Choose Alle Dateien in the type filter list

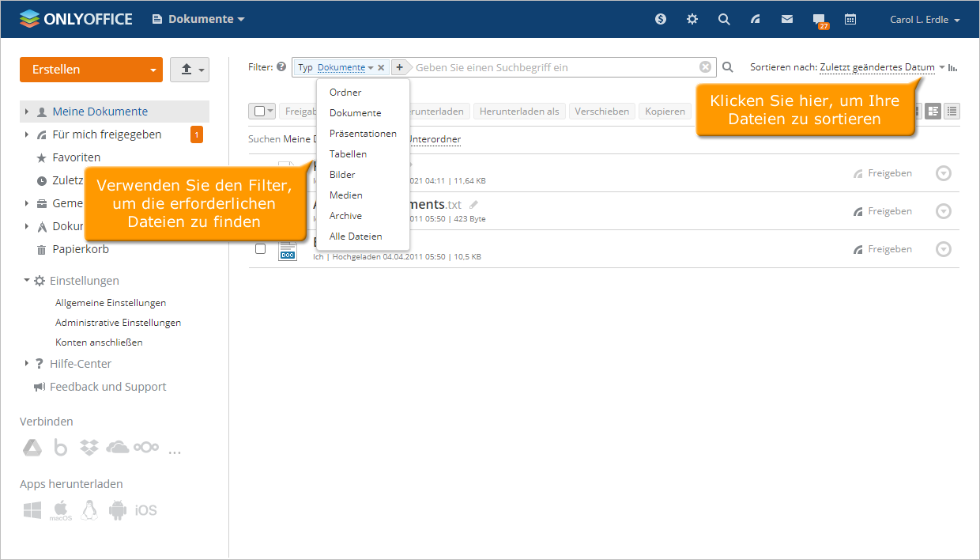356,236
